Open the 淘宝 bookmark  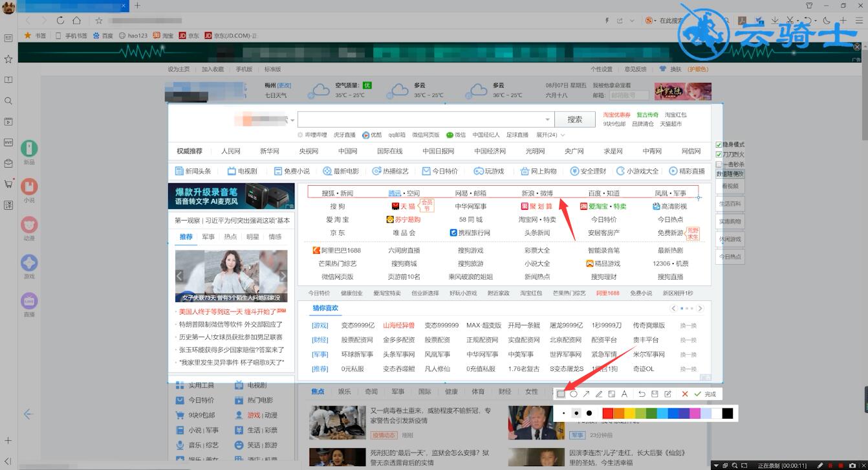[x=163, y=36]
